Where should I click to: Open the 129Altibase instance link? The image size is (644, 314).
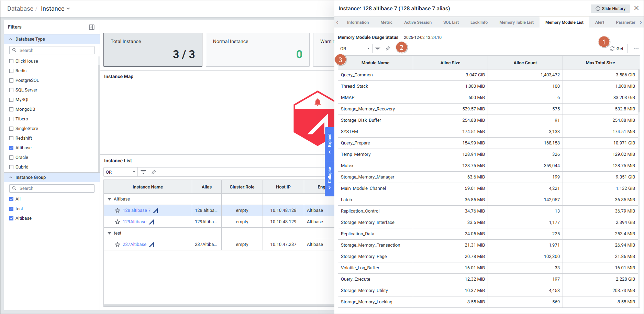point(134,222)
